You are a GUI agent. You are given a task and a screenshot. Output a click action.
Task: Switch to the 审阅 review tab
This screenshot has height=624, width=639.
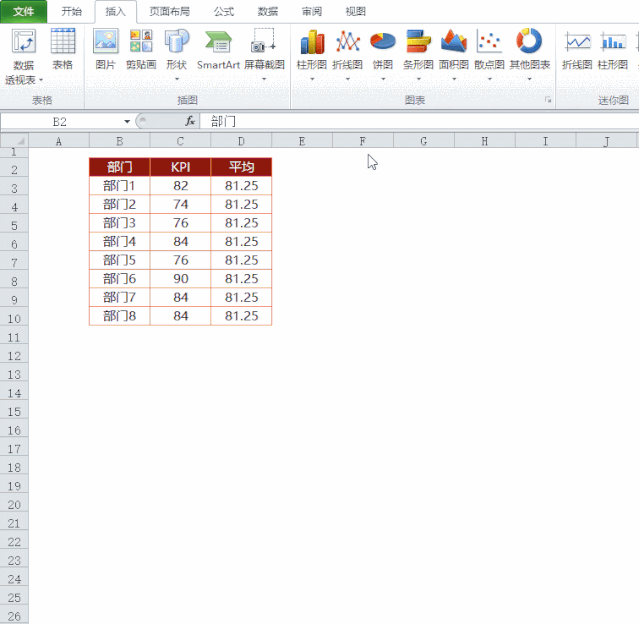coord(312,11)
